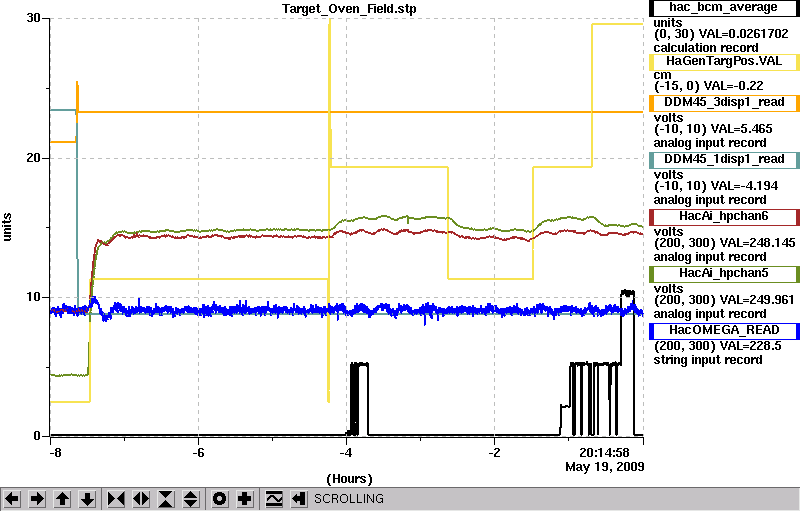Screen dimensions: 800x511
Task: Click the plus crosshair button
Action: (x=245, y=498)
